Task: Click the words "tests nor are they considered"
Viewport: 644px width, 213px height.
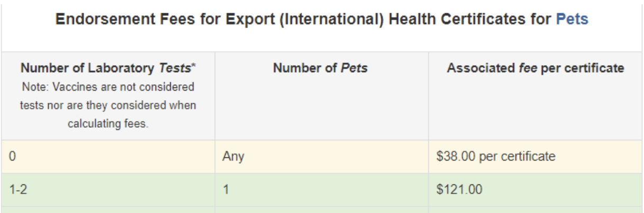Action: pos(108,105)
